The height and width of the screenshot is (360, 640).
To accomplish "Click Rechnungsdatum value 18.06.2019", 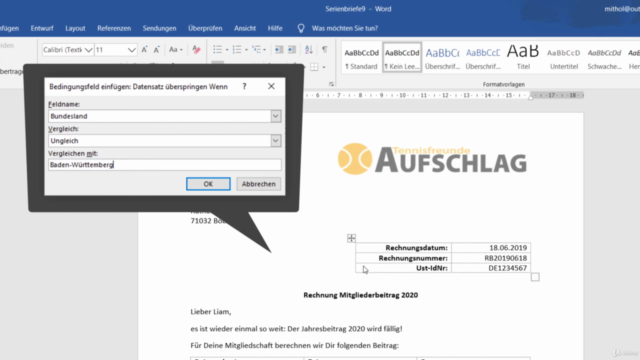I will pyautogui.click(x=508, y=247).
